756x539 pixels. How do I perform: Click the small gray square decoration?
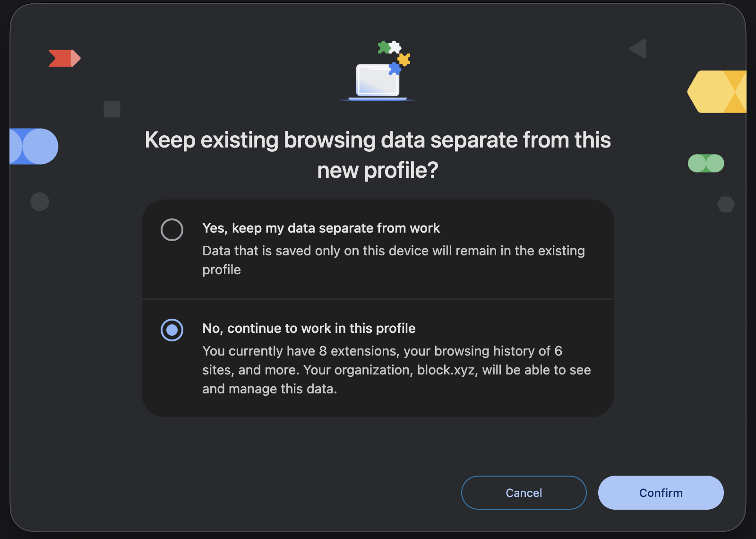[112, 109]
